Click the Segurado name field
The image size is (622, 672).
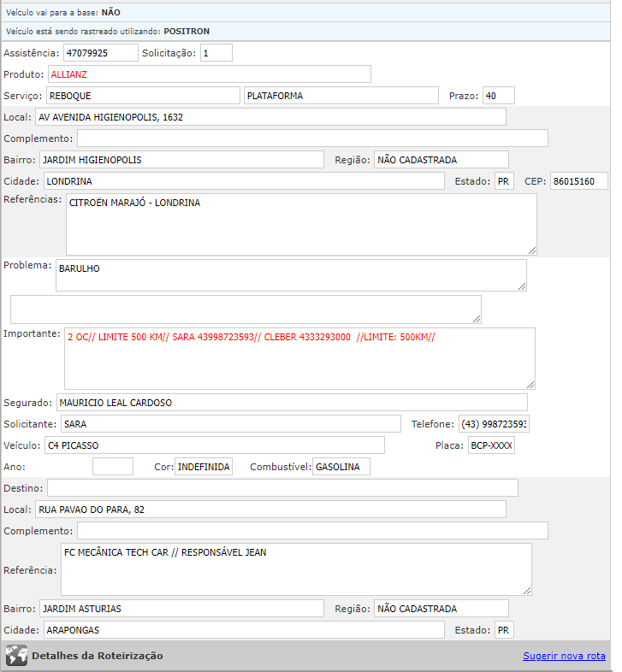pos(291,403)
